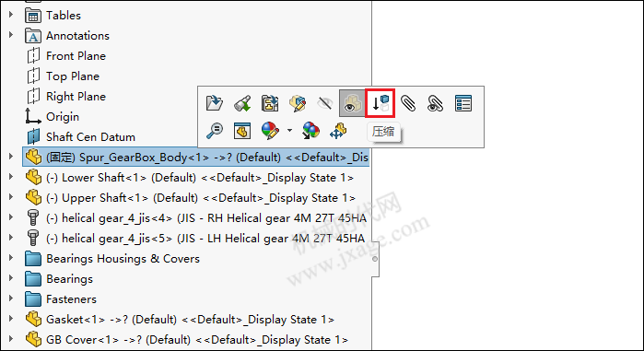Click the Annotations 'A' folder icon
644x351 pixels.
pyautogui.click(x=33, y=36)
